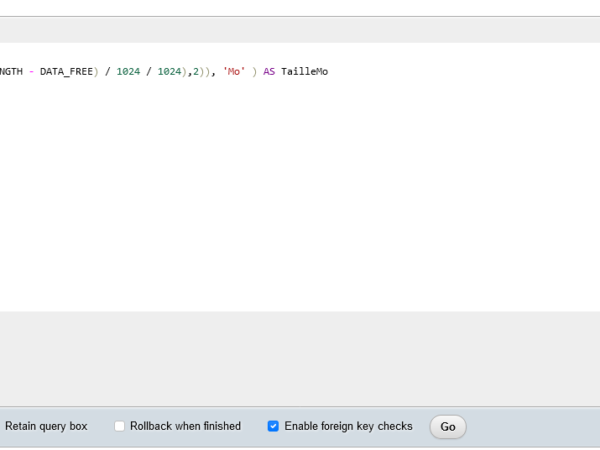
Task: Click the comma before the 'Mo' string
Action: pyautogui.click(x=214, y=73)
